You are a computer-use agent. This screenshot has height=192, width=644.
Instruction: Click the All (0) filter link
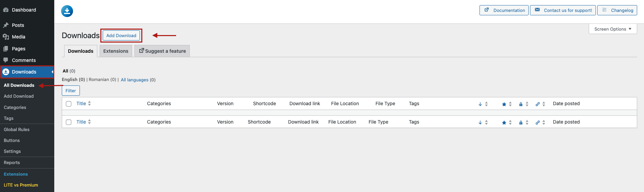[x=69, y=71]
